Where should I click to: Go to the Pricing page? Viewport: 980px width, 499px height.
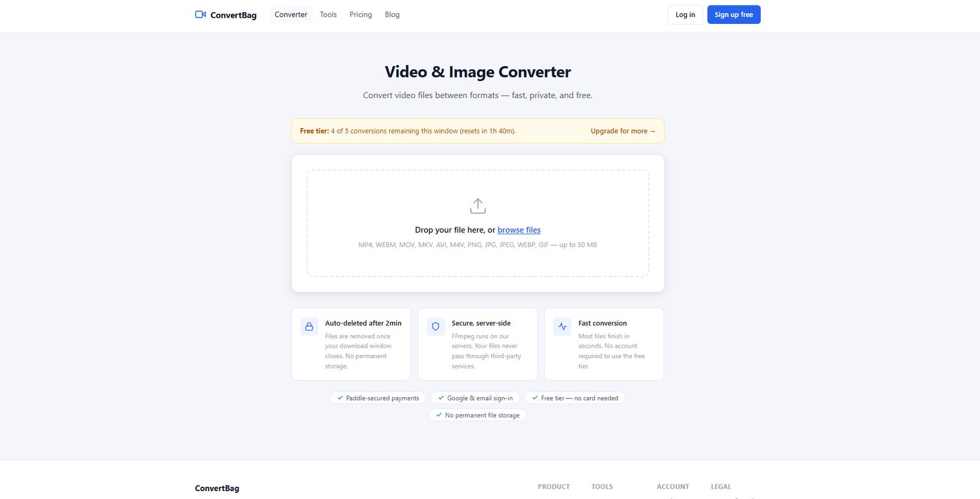361,15
